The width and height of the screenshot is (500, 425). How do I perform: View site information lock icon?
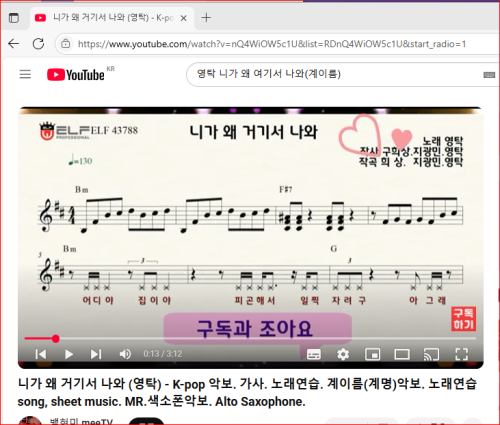[x=66, y=44]
